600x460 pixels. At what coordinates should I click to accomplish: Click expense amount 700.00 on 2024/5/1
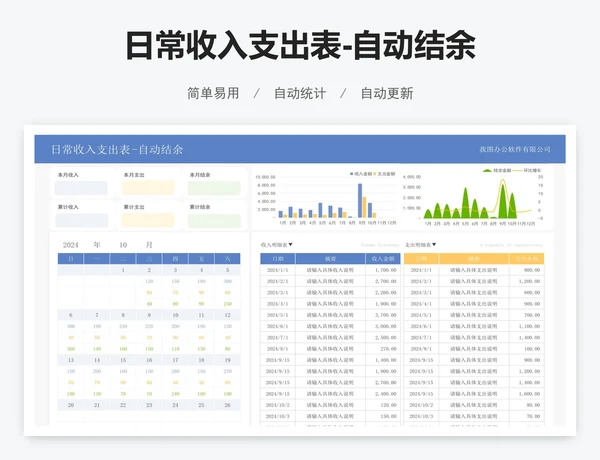532,315
